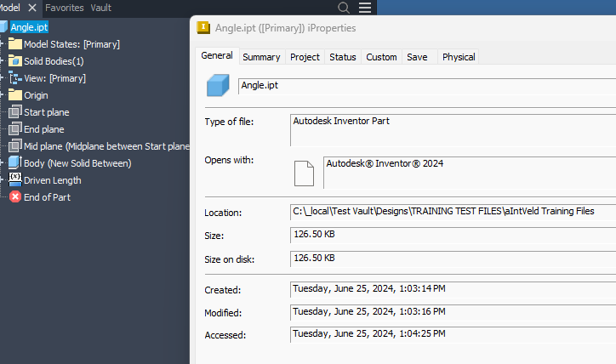Switch to the Favorites browser tab

coord(65,8)
